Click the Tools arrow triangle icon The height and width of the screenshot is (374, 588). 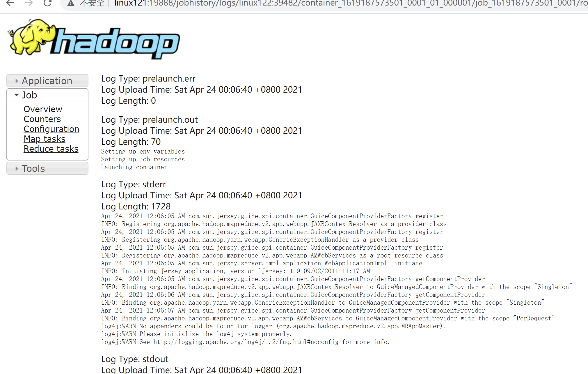point(17,169)
